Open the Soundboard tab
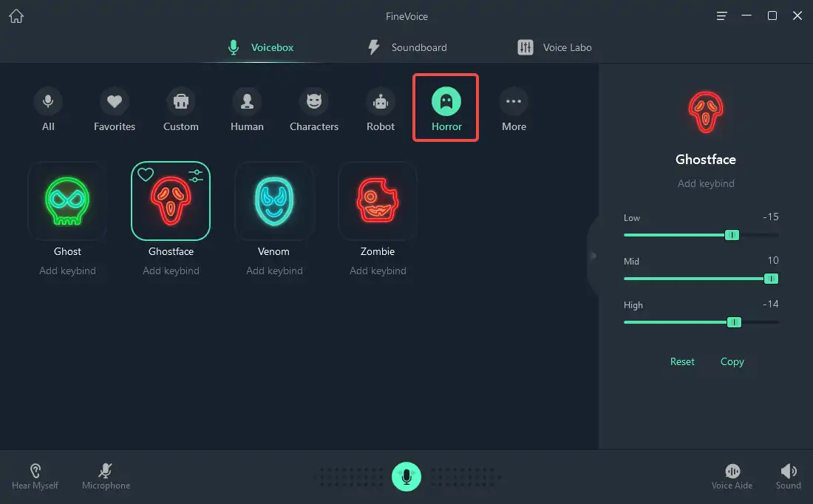813x504 pixels. coord(407,47)
